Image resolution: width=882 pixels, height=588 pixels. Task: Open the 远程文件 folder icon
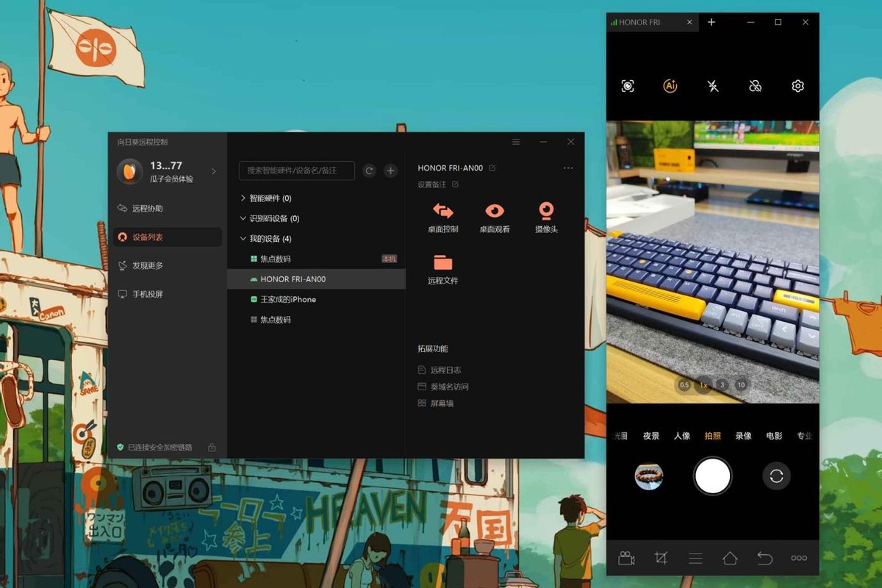click(442, 263)
